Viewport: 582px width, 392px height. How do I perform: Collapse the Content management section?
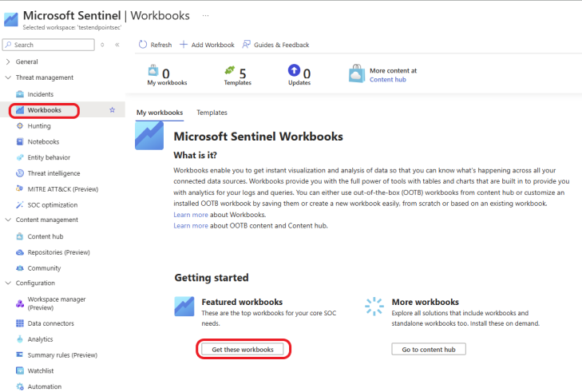(8, 220)
